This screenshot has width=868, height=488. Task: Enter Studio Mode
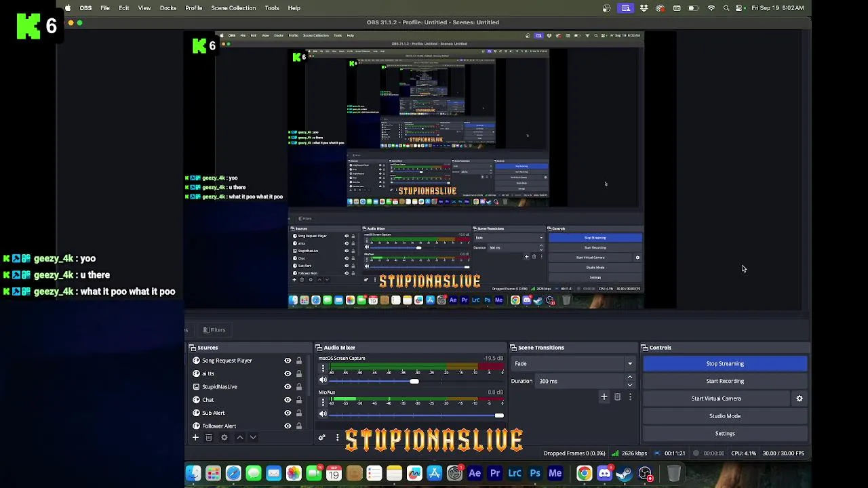click(725, 416)
